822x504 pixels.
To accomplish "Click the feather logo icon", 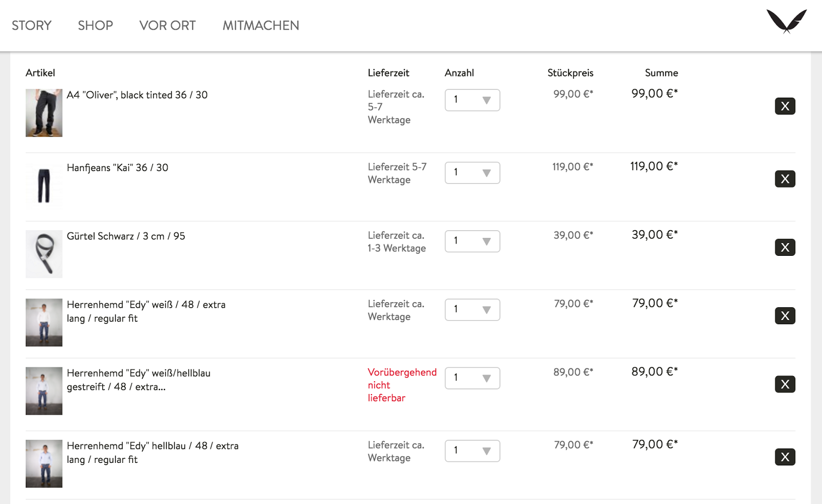I will 787,22.
